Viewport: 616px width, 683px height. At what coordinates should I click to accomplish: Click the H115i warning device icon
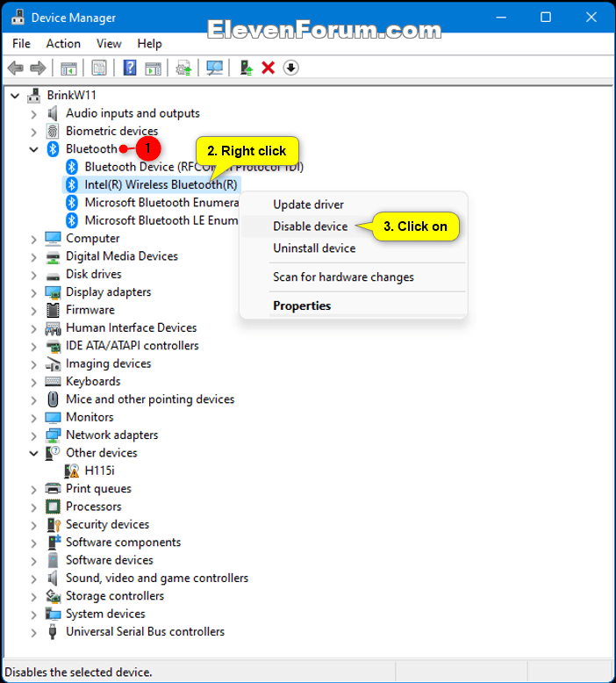tap(71, 471)
